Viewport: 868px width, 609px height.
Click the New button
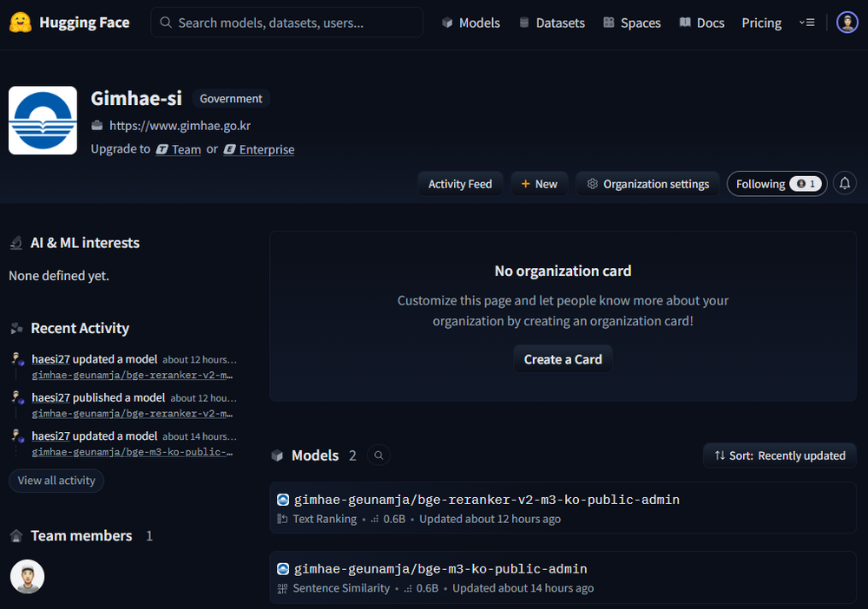(539, 184)
